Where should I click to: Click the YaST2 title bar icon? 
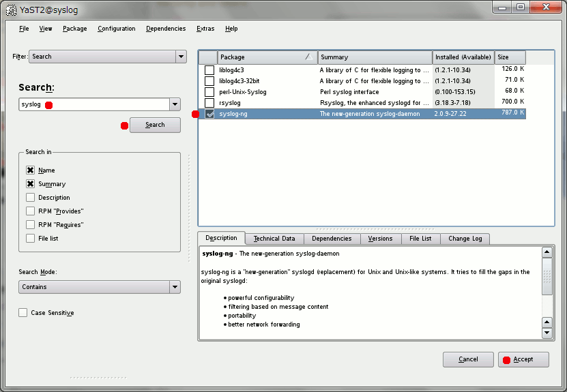11,10
